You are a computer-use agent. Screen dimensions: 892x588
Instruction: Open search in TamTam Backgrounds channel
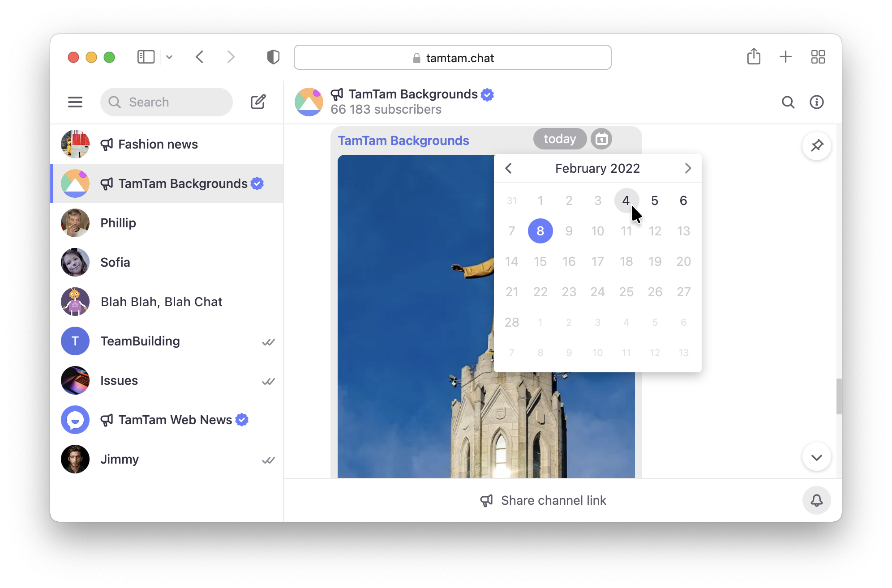[x=788, y=102]
